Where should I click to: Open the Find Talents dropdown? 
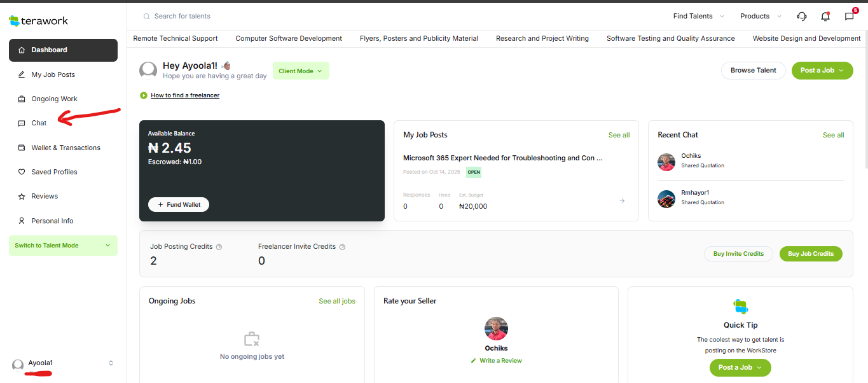click(x=698, y=17)
